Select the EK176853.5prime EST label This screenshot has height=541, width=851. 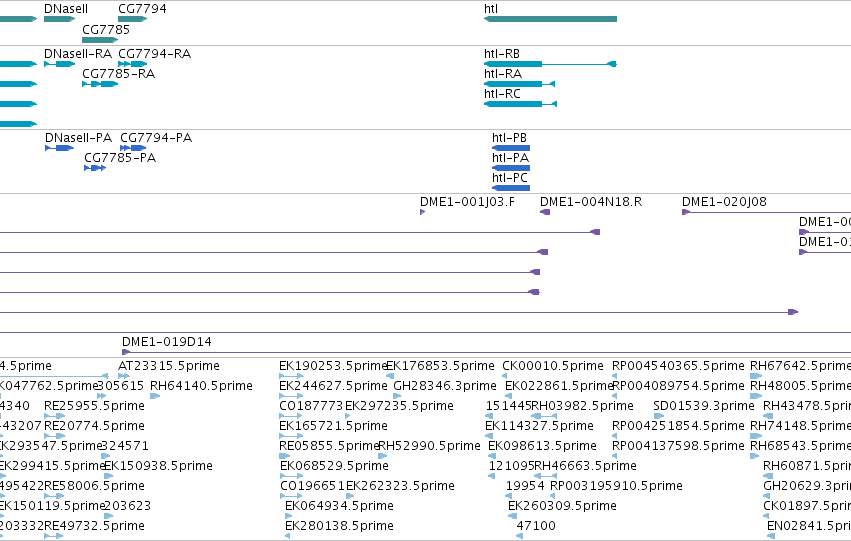(440, 366)
